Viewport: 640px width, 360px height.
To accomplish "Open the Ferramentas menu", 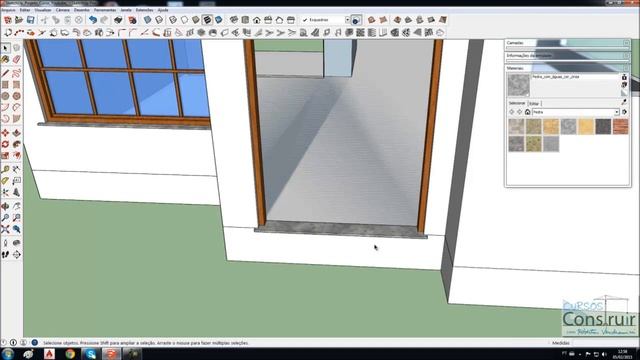I will pyautogui.click(x=105, y=10).
